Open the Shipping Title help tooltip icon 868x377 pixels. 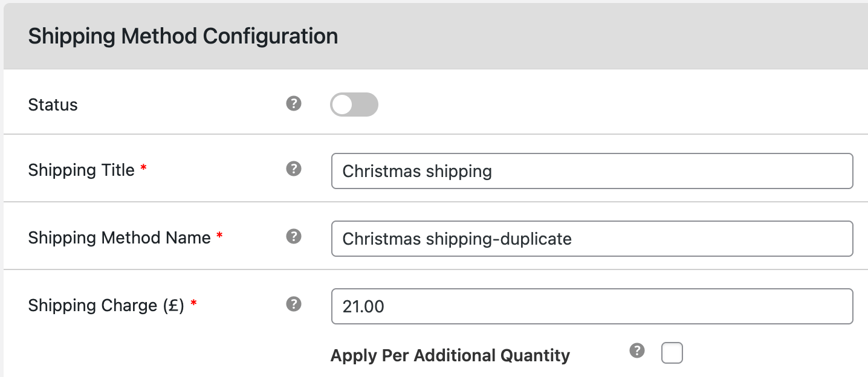(x=294, y=169)
